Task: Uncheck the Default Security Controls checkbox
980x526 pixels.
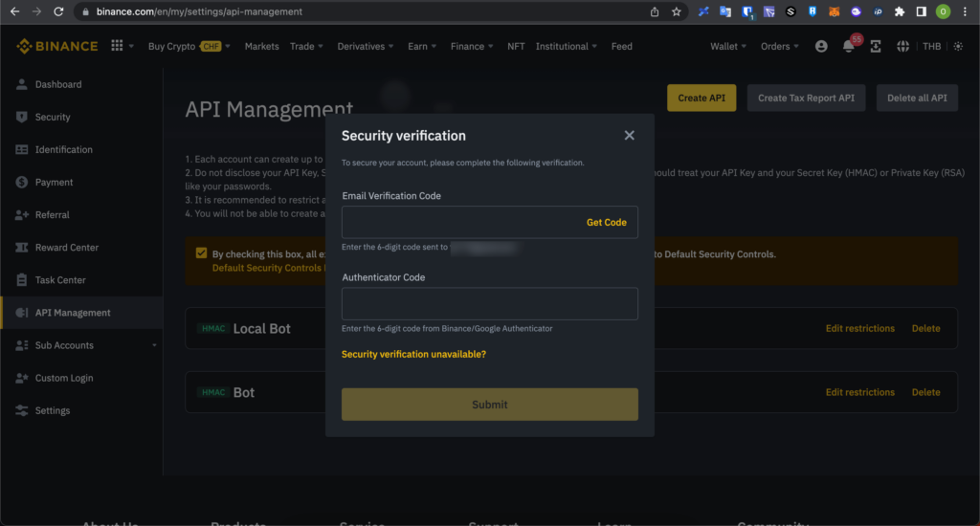Action: pos(201,253)
